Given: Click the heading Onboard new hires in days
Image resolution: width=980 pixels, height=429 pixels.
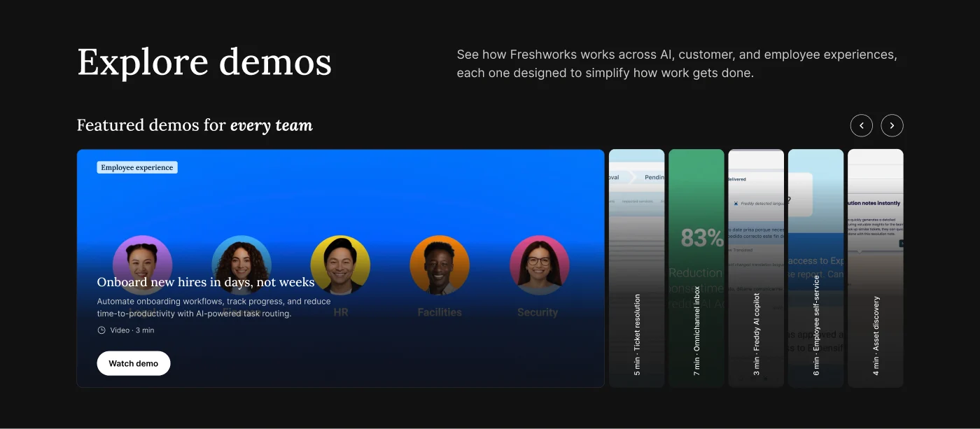Looking at the screenshot, I should coord(206,282).
